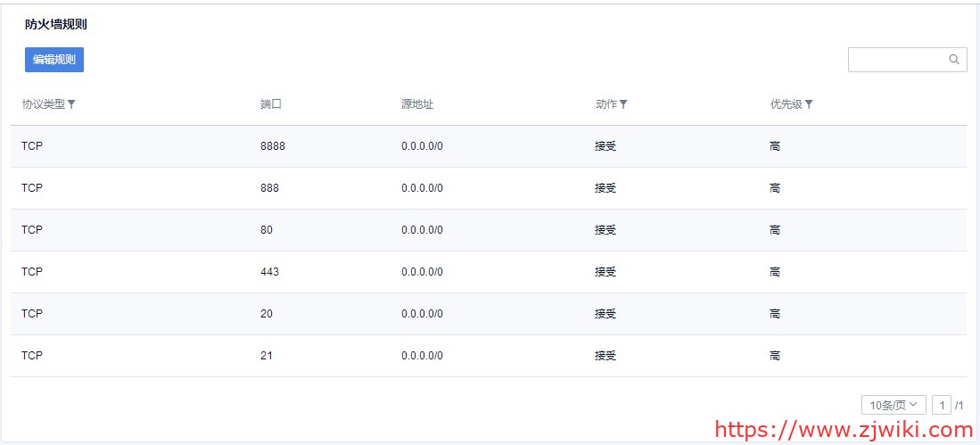Click the 源地址 column header
The height and width of the screenshot is (445, 980).
coord(417,104)
